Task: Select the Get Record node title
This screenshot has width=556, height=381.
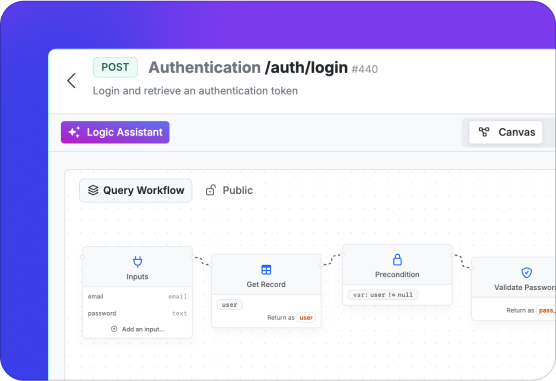Action: [266, 285]
